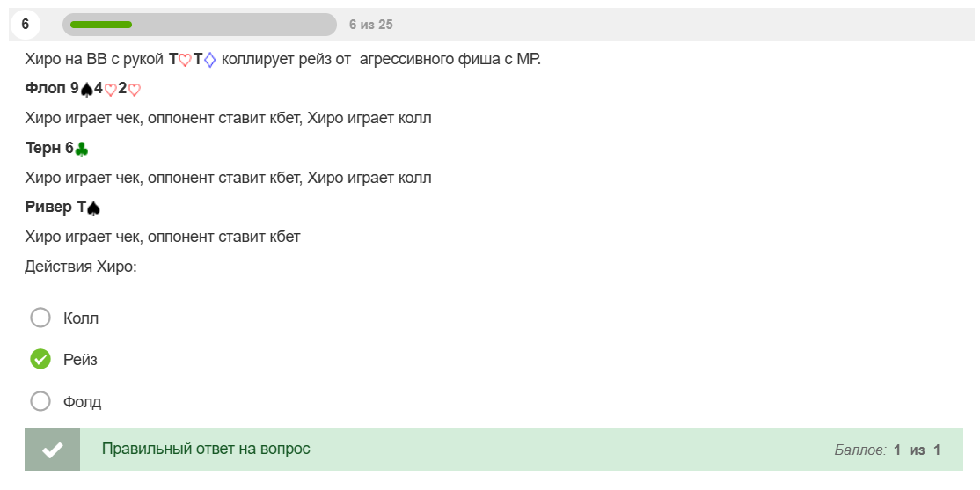Click the white checkmark in feedback bar
This screenshot has height=490, width=980.
pyautogui.click(x=53, y=450)
